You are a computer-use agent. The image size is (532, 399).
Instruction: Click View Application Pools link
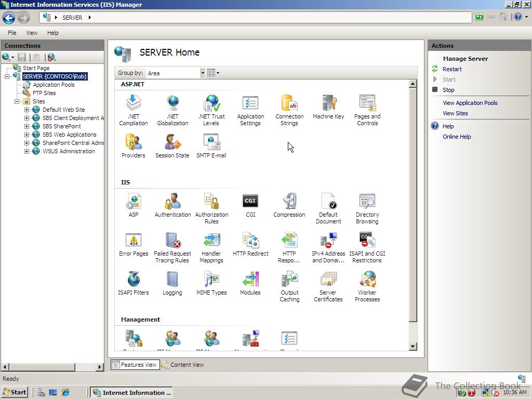(x=470, y=103)
